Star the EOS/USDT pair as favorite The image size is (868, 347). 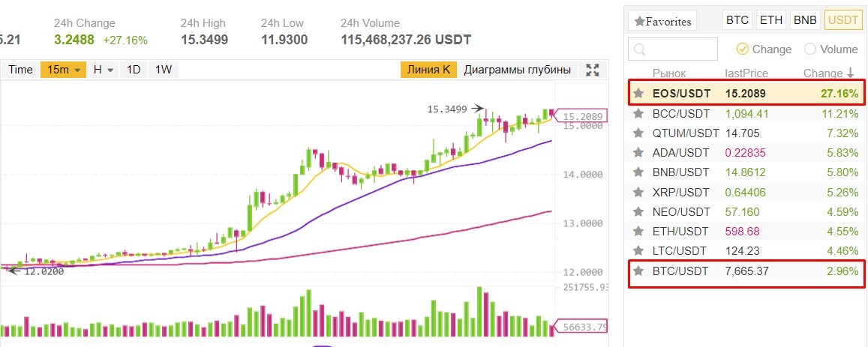point(638,94)
